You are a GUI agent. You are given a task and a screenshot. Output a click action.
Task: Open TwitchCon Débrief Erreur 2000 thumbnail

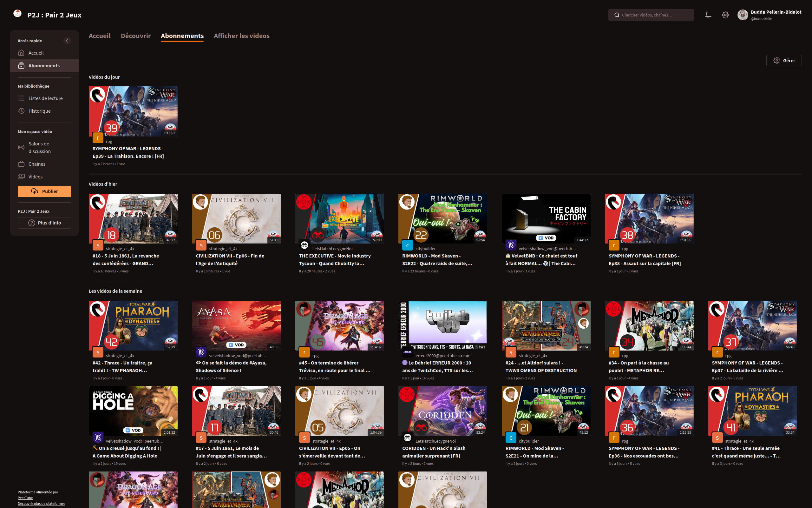pyautogui.click(x=442, y=325)
